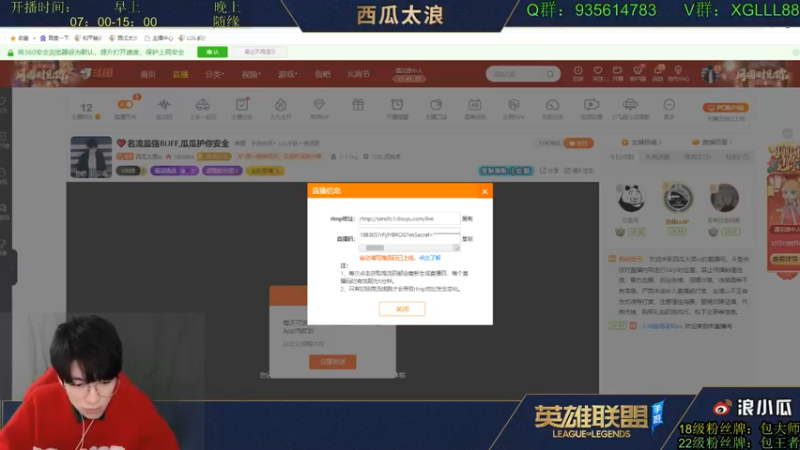Viewport: 800px width, 450px height.
Task: Copy the stream key using 复制
Action: coord(467,238)
